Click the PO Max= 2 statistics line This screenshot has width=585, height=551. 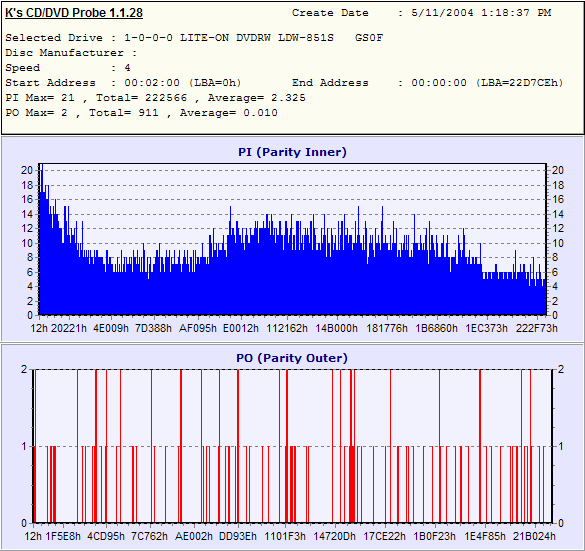click(x=141, y=113)
